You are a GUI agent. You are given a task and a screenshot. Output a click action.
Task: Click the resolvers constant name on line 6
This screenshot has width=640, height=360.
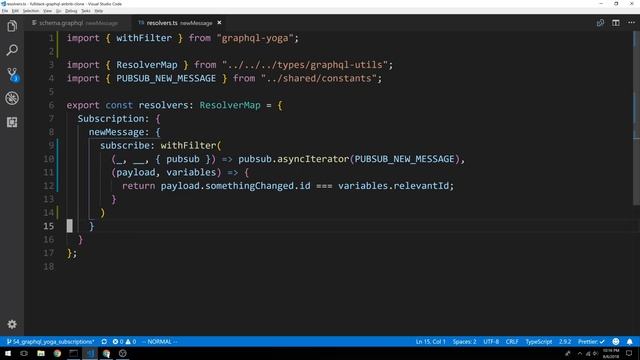pos(163,105)
